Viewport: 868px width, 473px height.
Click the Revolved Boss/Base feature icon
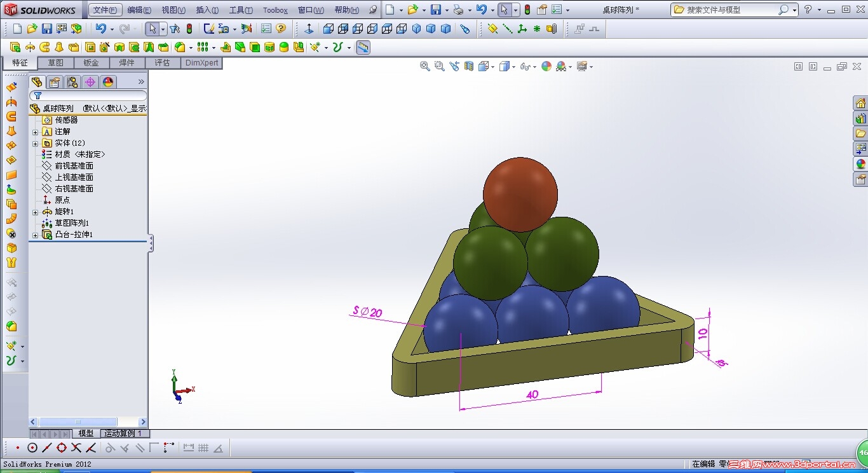coord(30,47)
